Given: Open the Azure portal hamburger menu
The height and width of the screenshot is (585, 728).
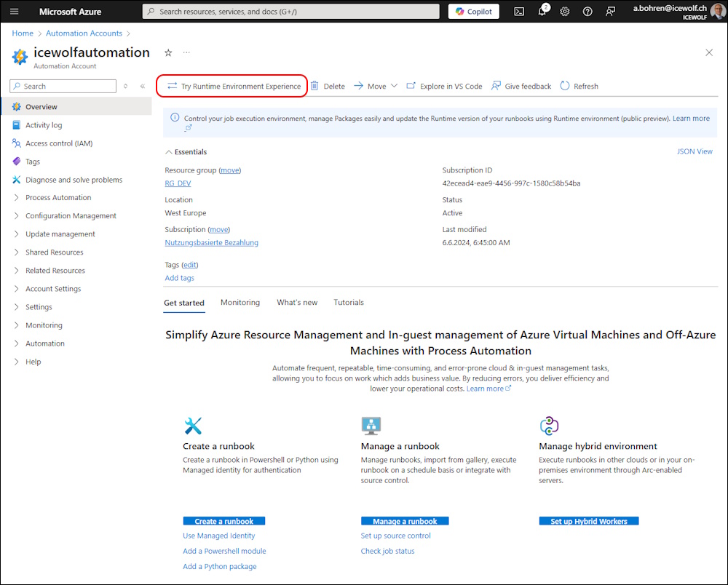Looking at the screenshot, I should click(x=15, y=12).
